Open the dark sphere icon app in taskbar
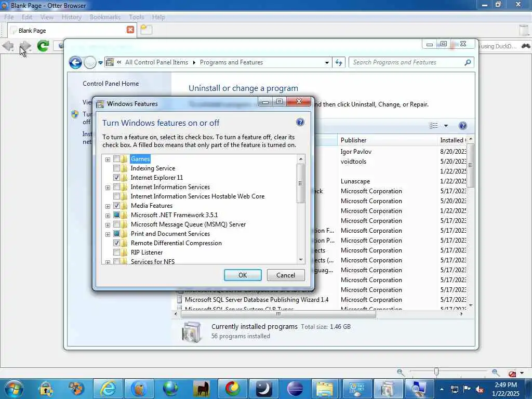 point(295,389)
